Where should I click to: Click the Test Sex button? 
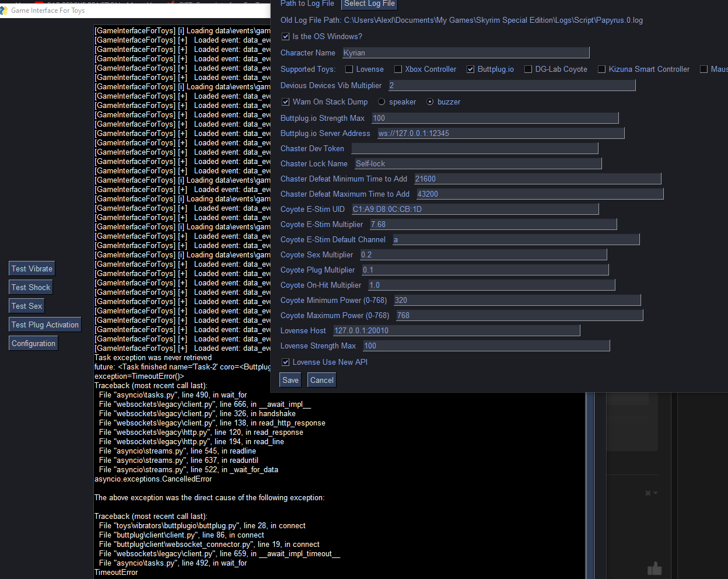pyautogui.click(x=27, y=306)
